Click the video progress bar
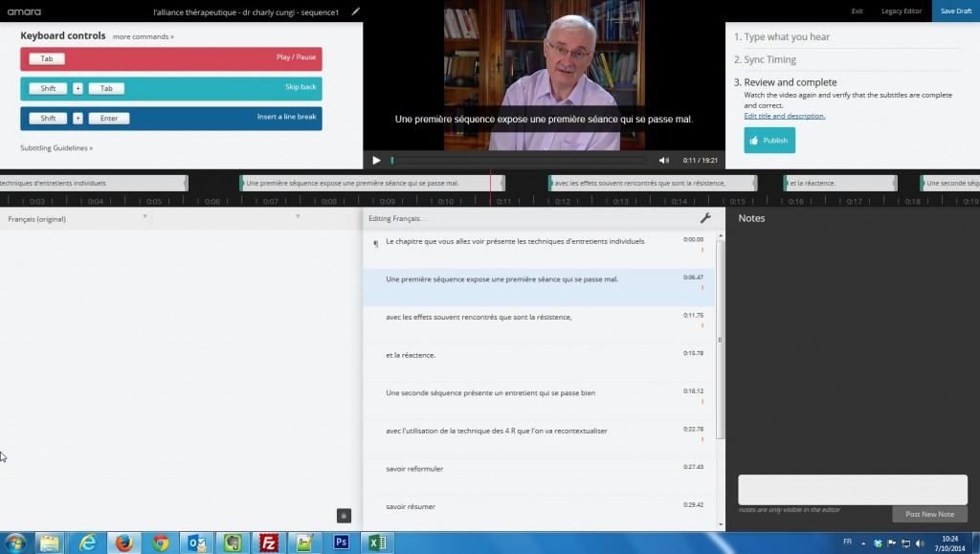This screenshot has width=980, height=554. click(519, 161)
